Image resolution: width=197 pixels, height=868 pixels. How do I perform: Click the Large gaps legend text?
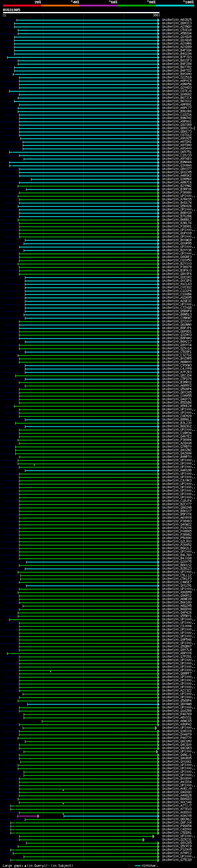point(38,865)
